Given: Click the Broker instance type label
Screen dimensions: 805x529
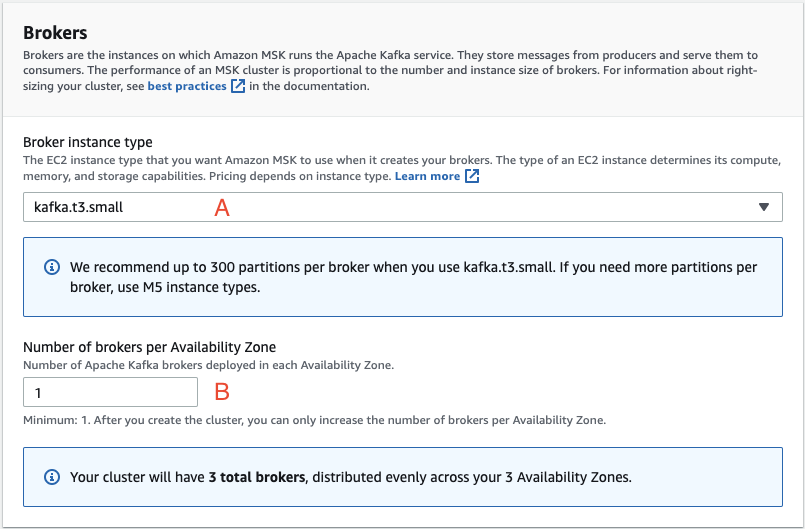Looking at the screenshot, I should tap(88, 143).
